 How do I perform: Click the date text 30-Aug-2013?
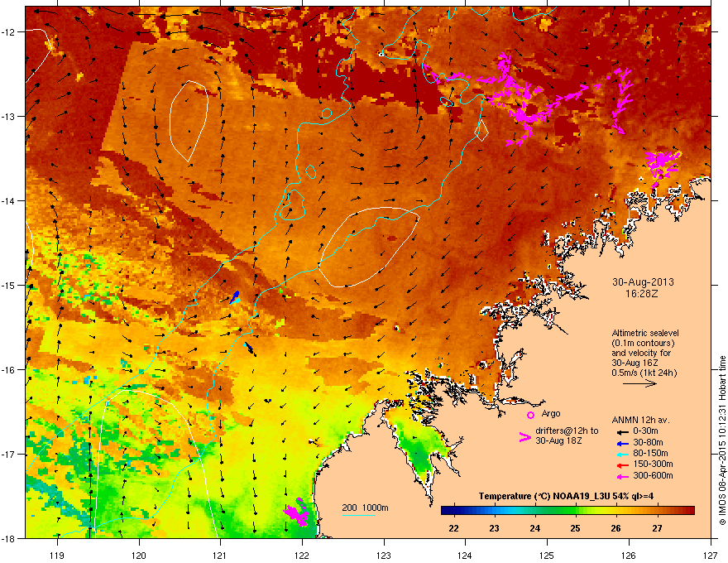click(x=643, y=282)
